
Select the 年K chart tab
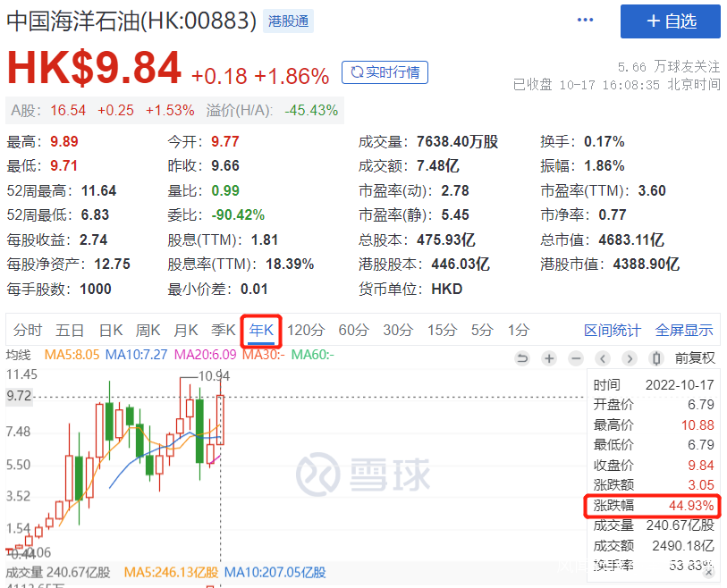(x=261, y=331)
